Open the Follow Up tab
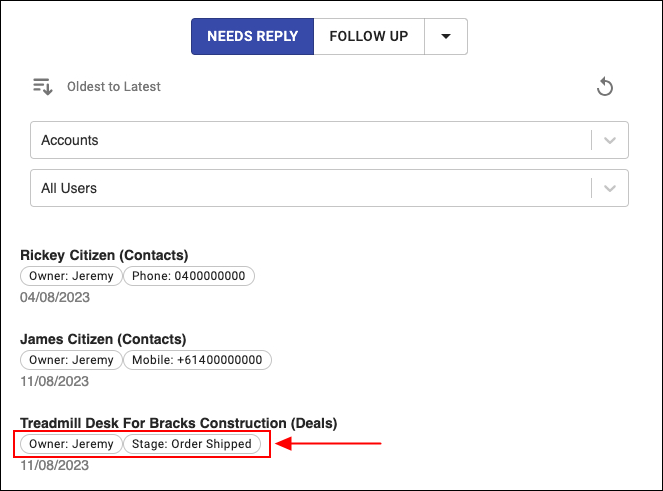 [369, 36]
